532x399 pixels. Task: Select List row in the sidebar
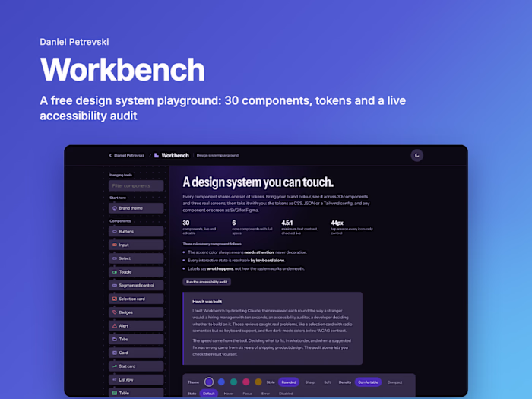(136, 380)
